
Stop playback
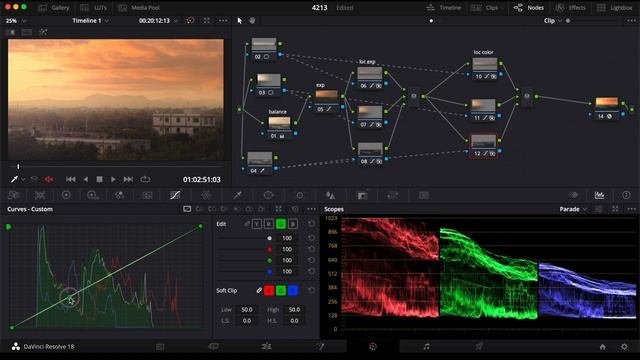point(99,179)
